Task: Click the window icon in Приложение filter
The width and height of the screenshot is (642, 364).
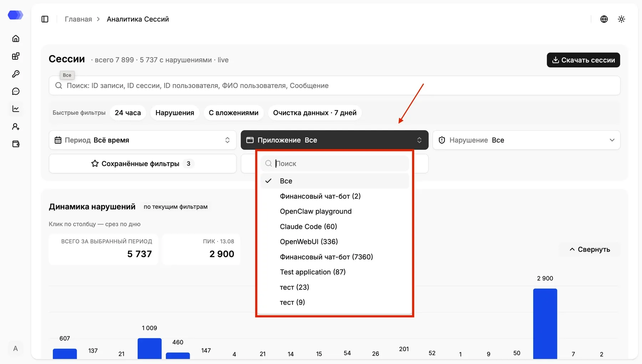Action: tap(250, 140)
